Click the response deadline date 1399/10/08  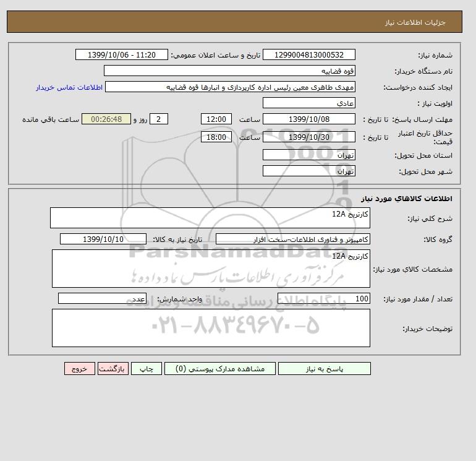pyautogui.click(x=308, y=119)
